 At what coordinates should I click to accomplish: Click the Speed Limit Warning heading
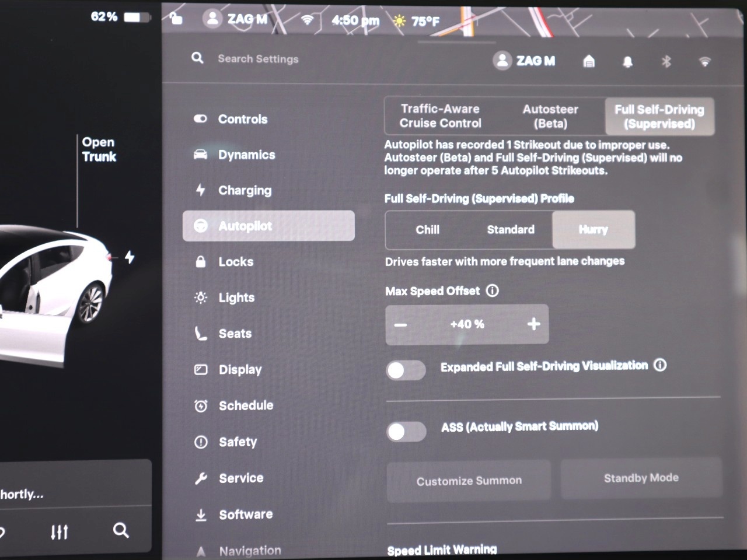(x=442, y=549)
